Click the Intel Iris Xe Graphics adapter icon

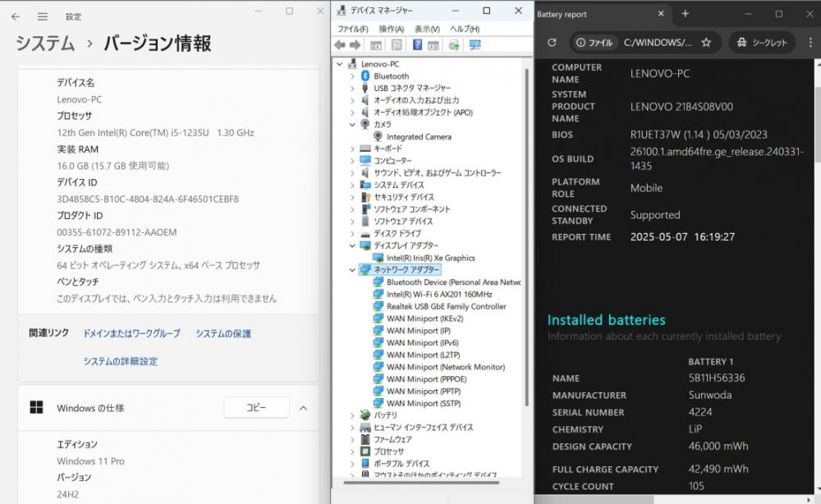(x=378, y=258)
